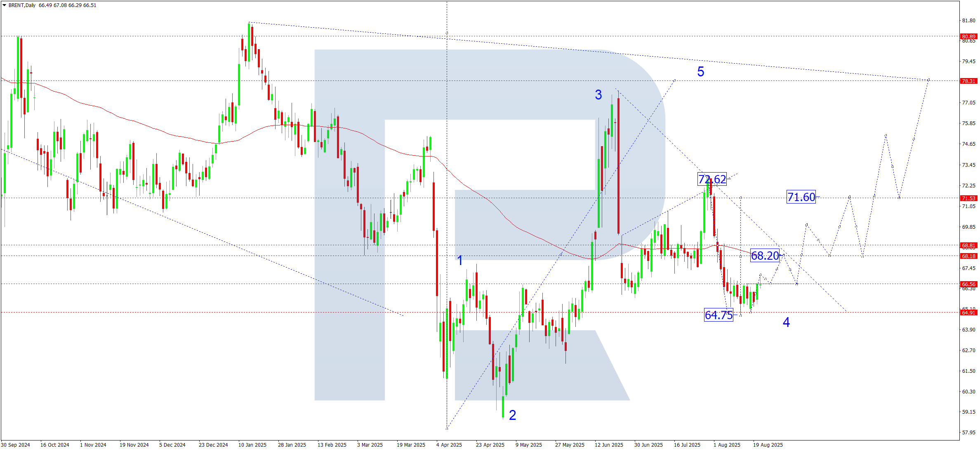Click wave label number 1
Screen dimensions: 980x450
point(460,261)
